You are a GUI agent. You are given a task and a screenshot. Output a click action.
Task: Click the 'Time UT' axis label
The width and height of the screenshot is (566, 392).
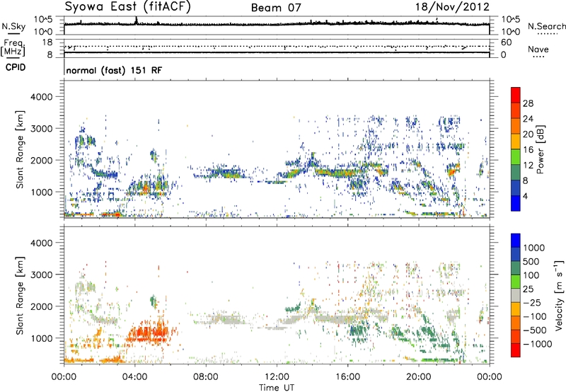(x=277, y=387)
